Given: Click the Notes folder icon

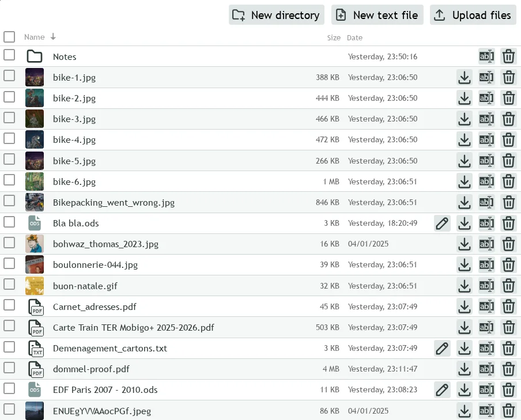Looking at the screenshot, I should 35,56.
